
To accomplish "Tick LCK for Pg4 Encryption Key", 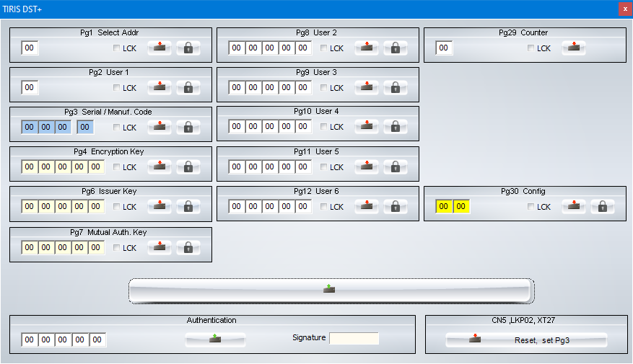I will point(116,167).
